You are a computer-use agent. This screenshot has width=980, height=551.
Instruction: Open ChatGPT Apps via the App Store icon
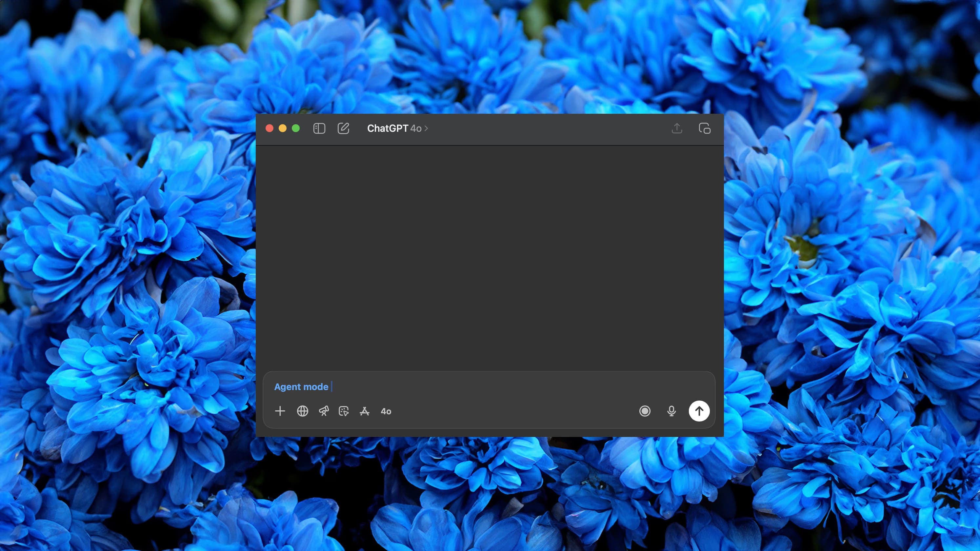[x=365, y=411]
